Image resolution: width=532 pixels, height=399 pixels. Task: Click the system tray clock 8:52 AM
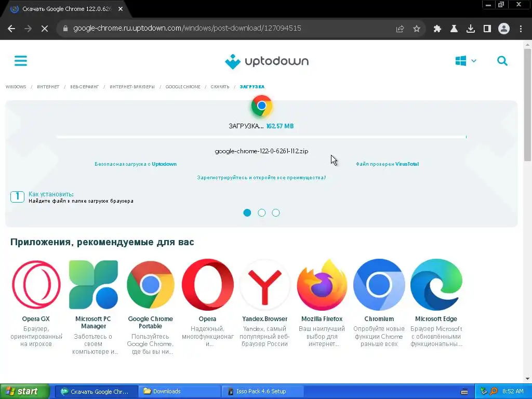pyautogui.click(x=513, y=391)
